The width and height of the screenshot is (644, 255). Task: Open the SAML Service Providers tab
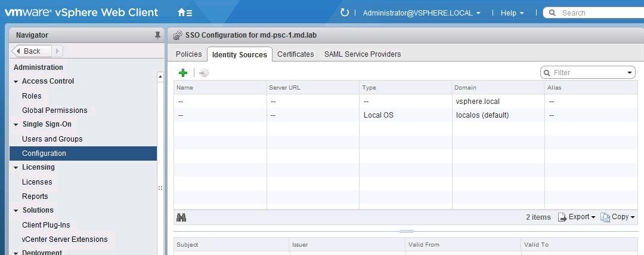pos(362,54)
